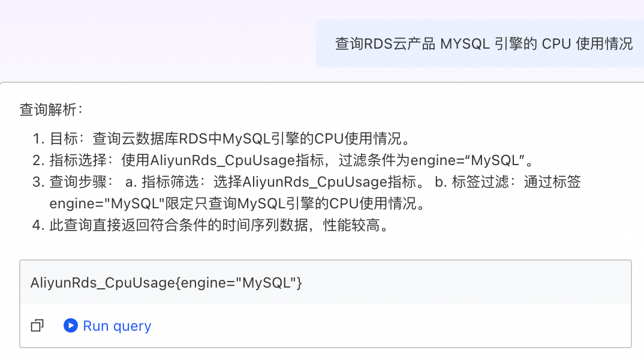Screen dimensions: 644x359
Task: Click the 查询解析 heading
Action: [x=51, y=109]
